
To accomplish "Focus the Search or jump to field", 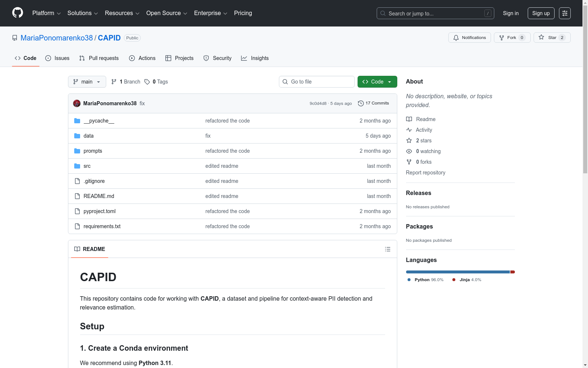I will 435,13.
